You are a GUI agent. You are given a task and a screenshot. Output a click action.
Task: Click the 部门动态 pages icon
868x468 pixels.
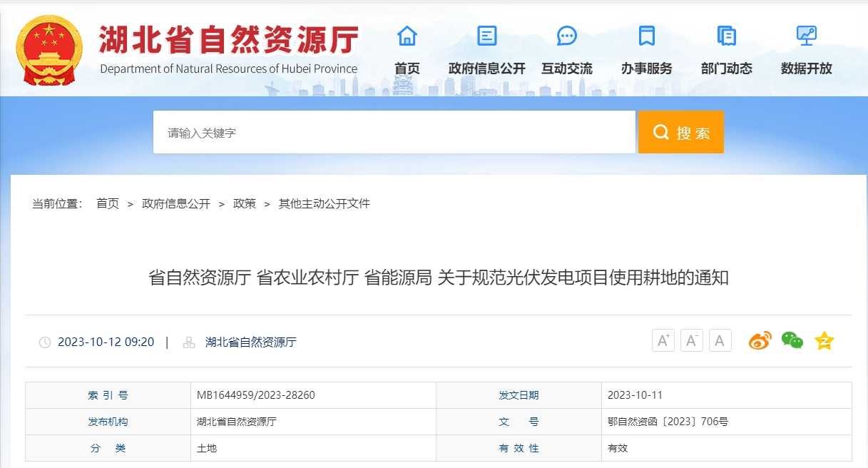[727, 36]
